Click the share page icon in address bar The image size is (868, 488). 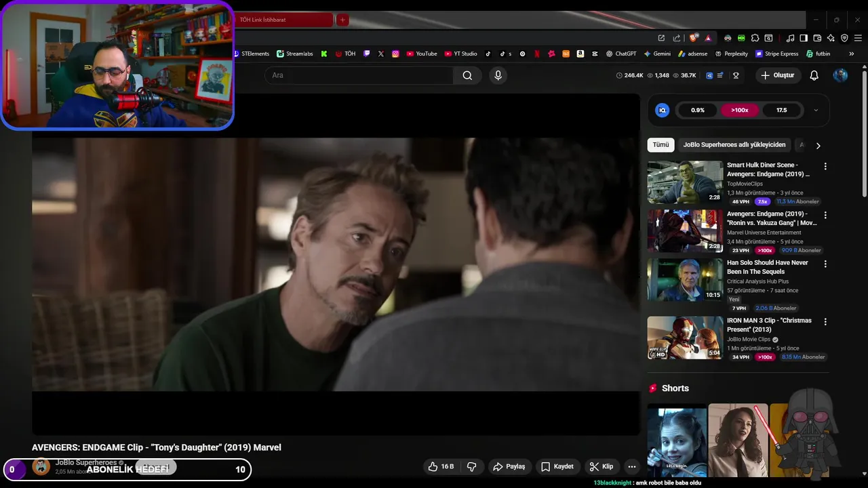pyautogui.click(x=676, y=38)
